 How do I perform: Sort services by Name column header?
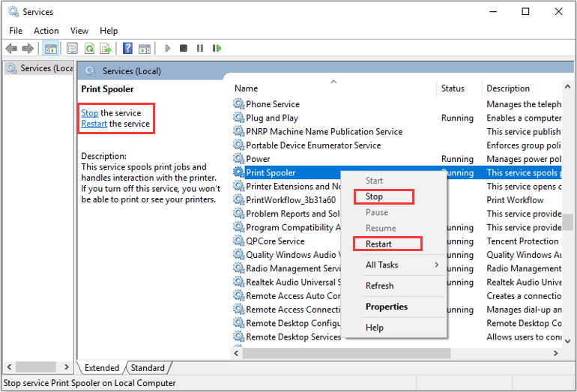(x=247, y=88)
